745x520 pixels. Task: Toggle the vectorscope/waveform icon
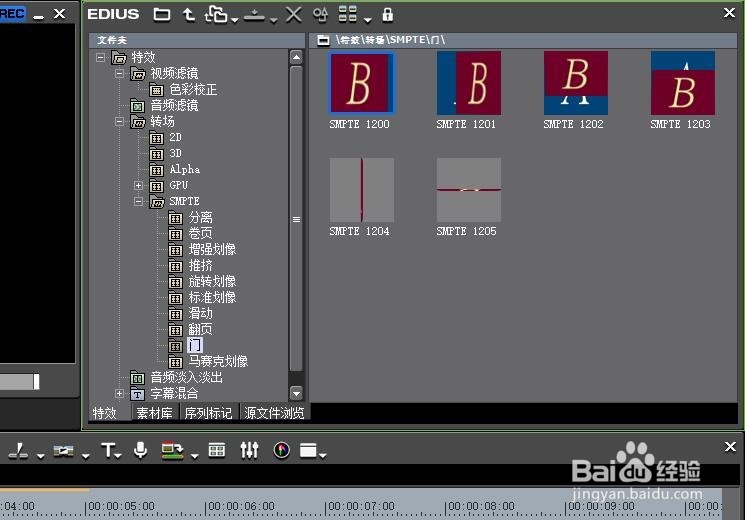point(282,450)
